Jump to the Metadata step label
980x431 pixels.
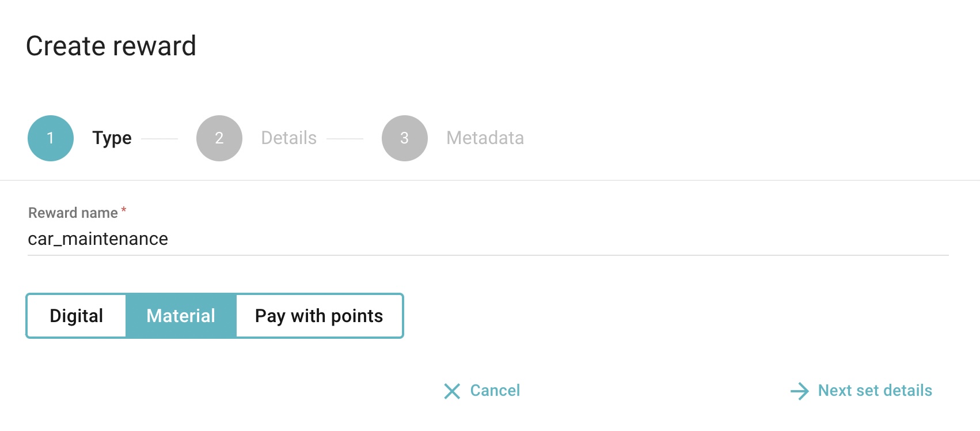485,138
